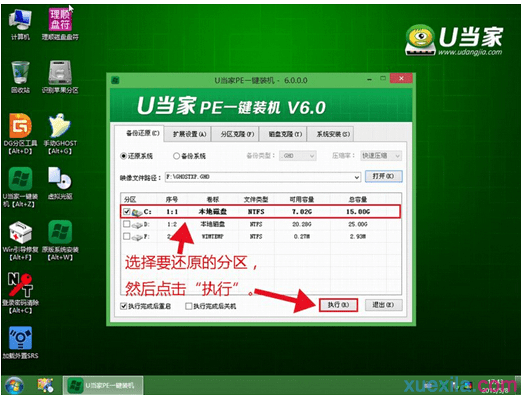
Task: Click the 文件类型 column header
Action: [256, 200]
